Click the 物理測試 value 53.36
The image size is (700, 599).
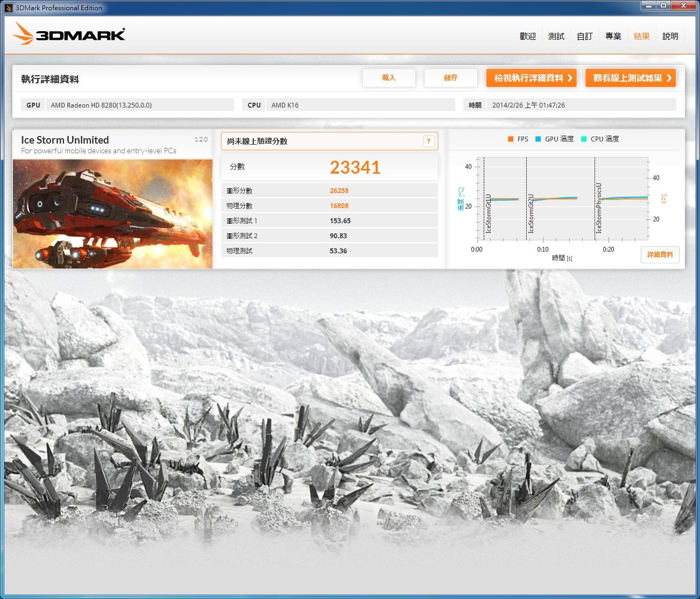pos(338,251)
